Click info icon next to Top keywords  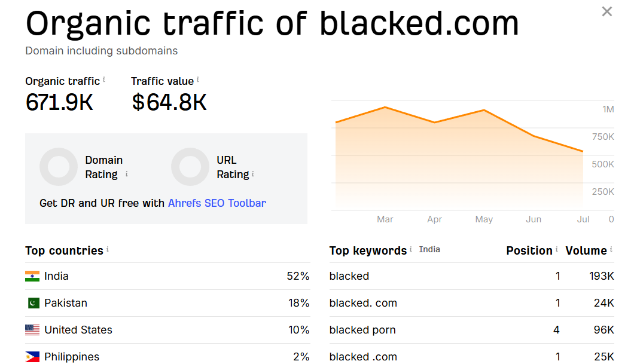(411, 249)
